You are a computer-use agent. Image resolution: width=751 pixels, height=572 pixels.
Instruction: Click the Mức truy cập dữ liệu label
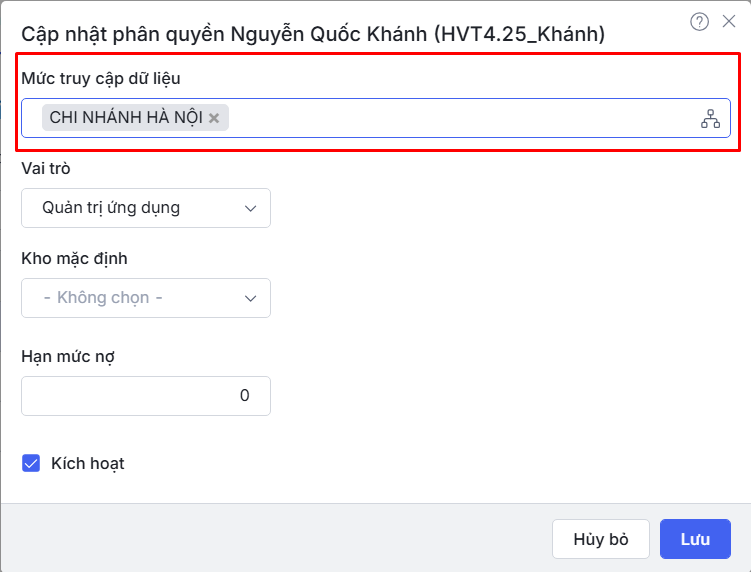pyautogui.click(x=101, y=78)
